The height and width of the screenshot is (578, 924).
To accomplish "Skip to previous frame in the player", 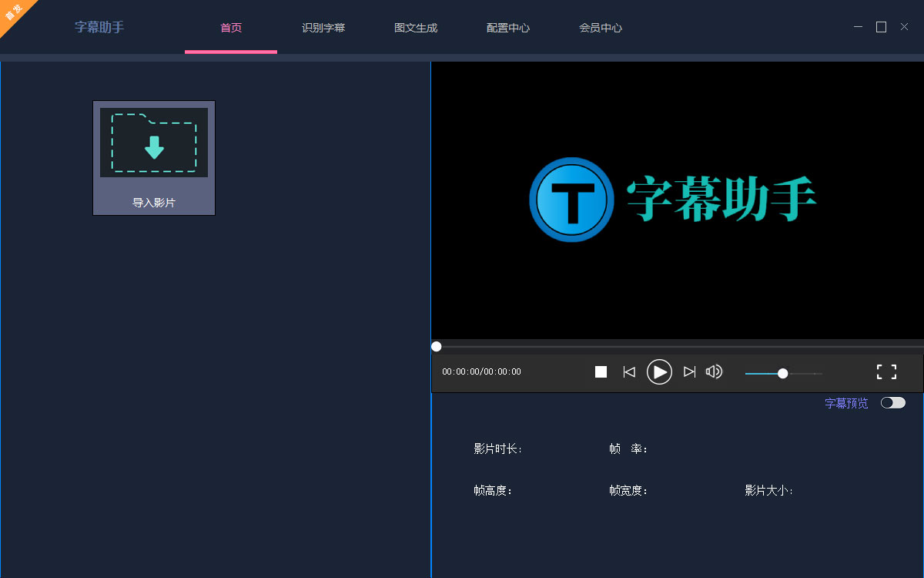I will pos(629,371).
